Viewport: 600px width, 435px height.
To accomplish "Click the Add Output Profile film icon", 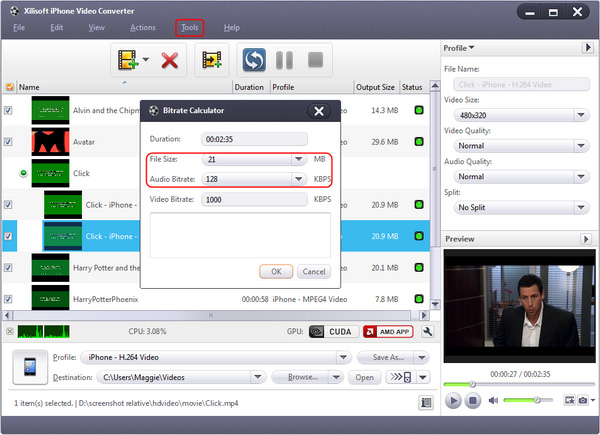I will click(x=212, y=60).
